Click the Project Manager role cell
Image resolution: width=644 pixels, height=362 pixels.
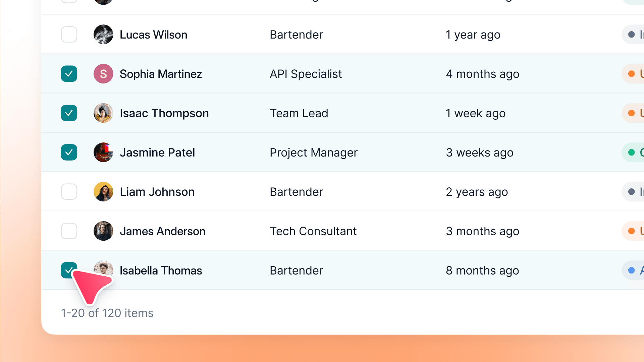coord(314,153)
